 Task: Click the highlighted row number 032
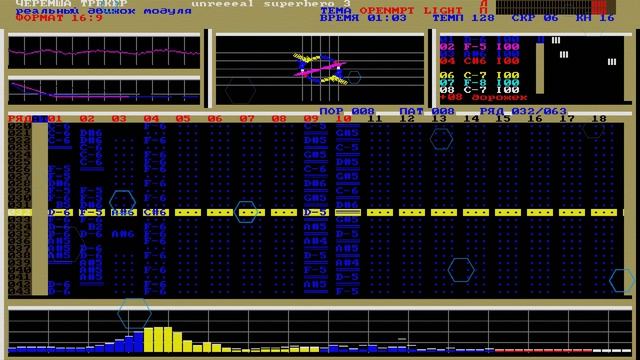[x=20, y=212]
